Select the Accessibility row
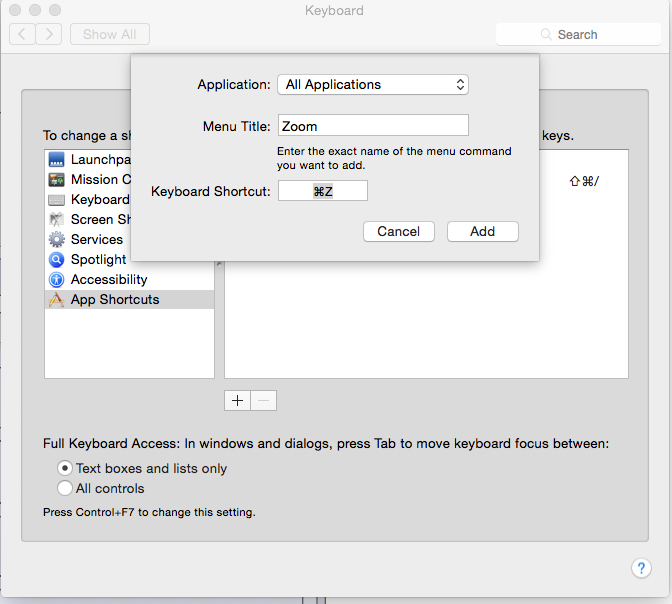 click(x=129, y=279)
